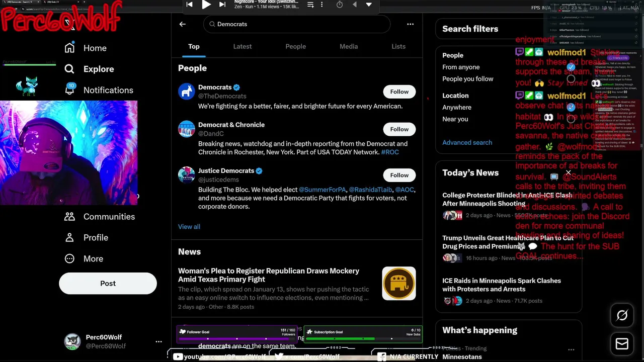Close the Today's News panel
This screenshot has width=644, height=362.
tap(568, 172)
